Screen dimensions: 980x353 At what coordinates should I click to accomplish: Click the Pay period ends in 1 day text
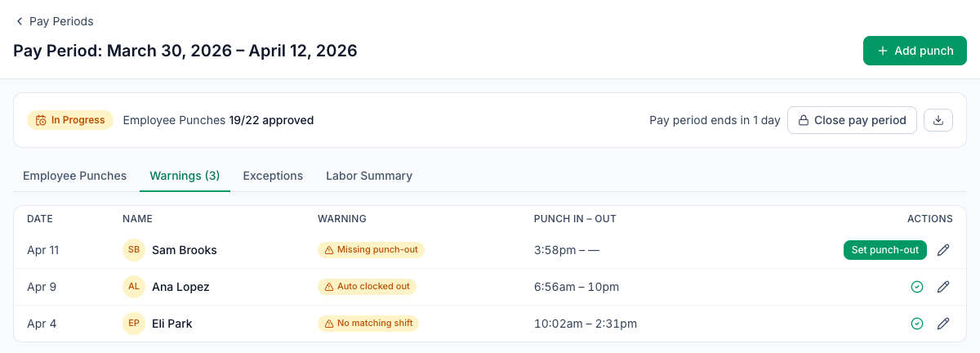pos(715,120)
